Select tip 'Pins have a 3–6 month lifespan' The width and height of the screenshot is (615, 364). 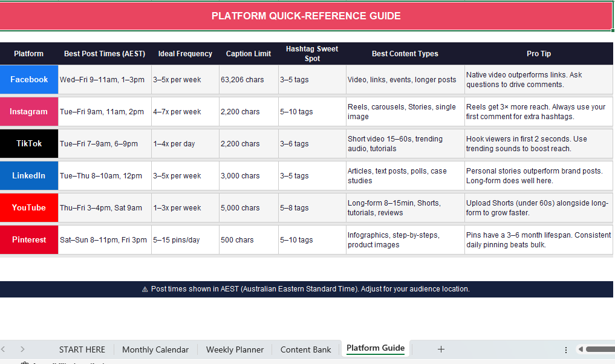coord(539,239)
